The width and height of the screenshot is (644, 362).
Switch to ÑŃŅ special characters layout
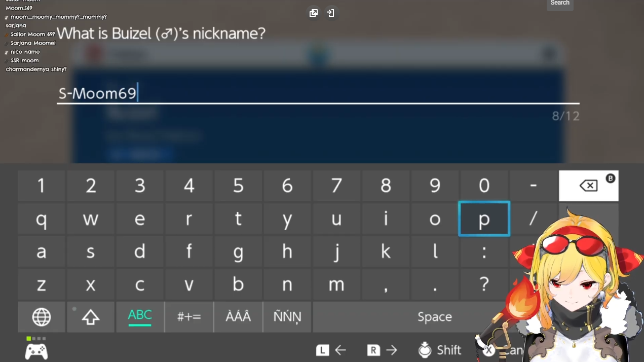coord(287,317)
